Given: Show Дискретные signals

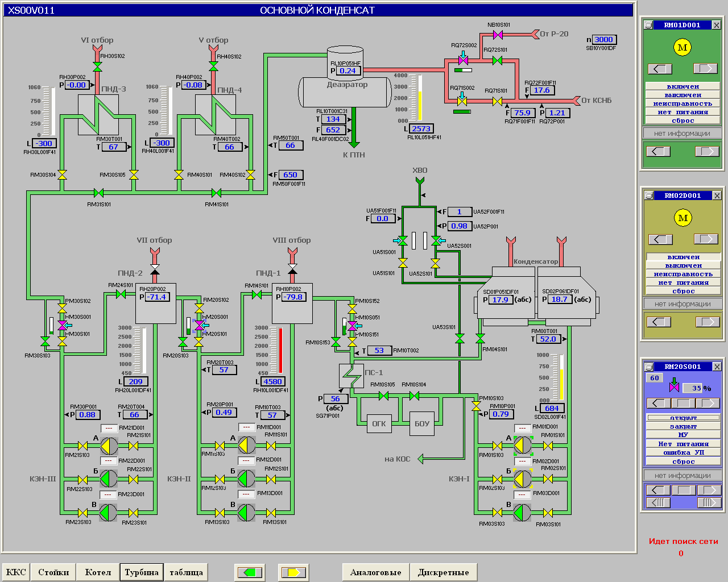Looking at the screenshot, I should (443, 572).
